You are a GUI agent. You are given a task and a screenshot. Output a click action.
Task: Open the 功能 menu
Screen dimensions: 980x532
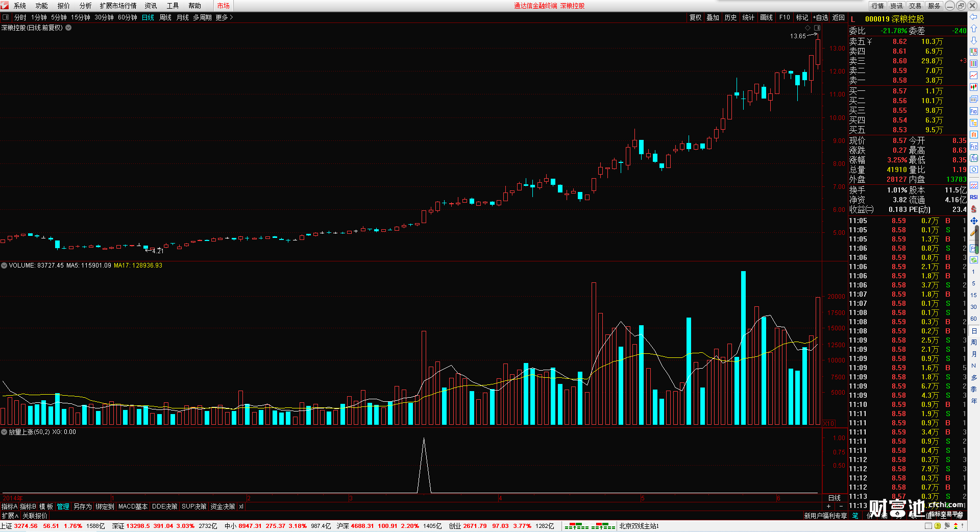pos(42,6)
